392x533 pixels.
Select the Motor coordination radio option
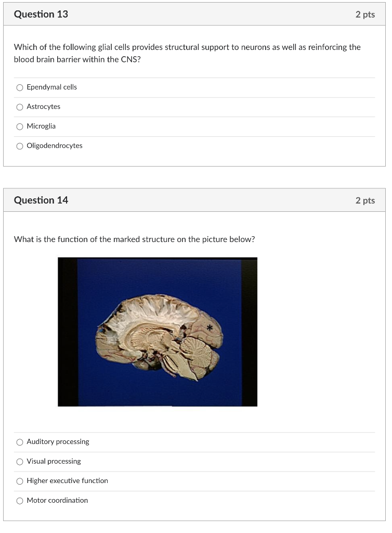(x=20, y=501)
